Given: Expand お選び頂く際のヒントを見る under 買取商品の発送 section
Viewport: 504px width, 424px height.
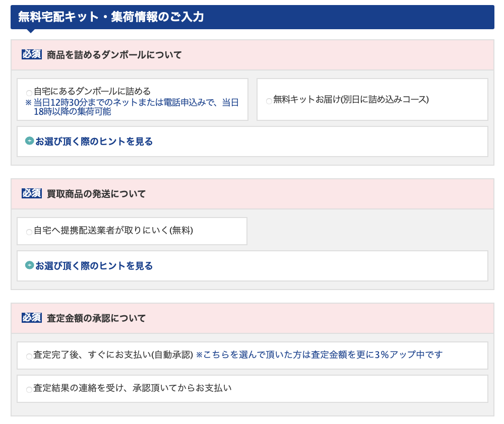Looking at the screenshot, I should tap(94, 266).
